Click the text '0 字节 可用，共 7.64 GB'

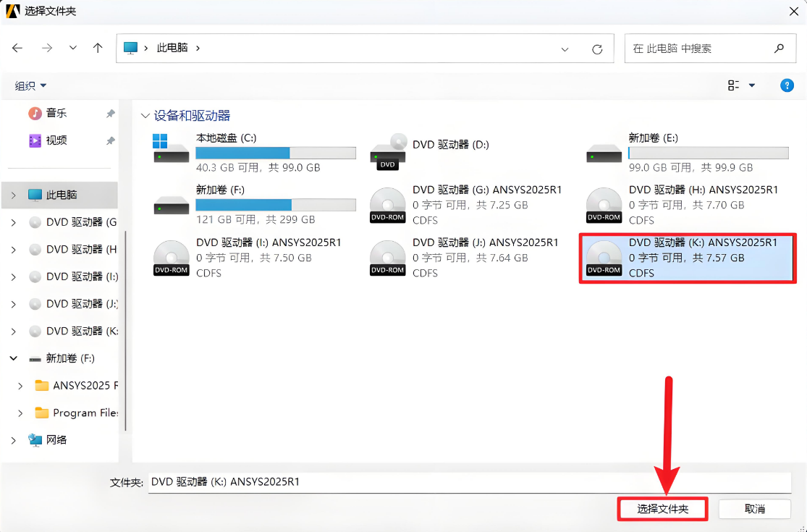[x=470, y=258]
